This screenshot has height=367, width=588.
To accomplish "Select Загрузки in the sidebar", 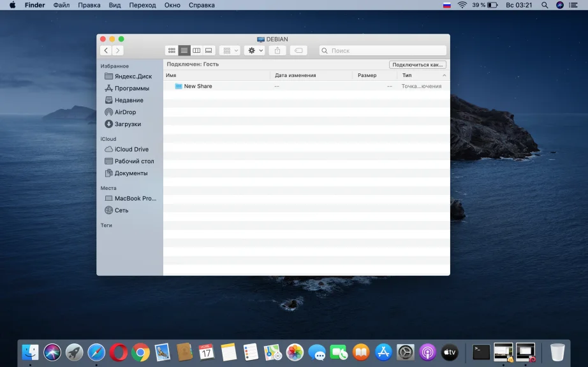I will [x=128, y=124].
